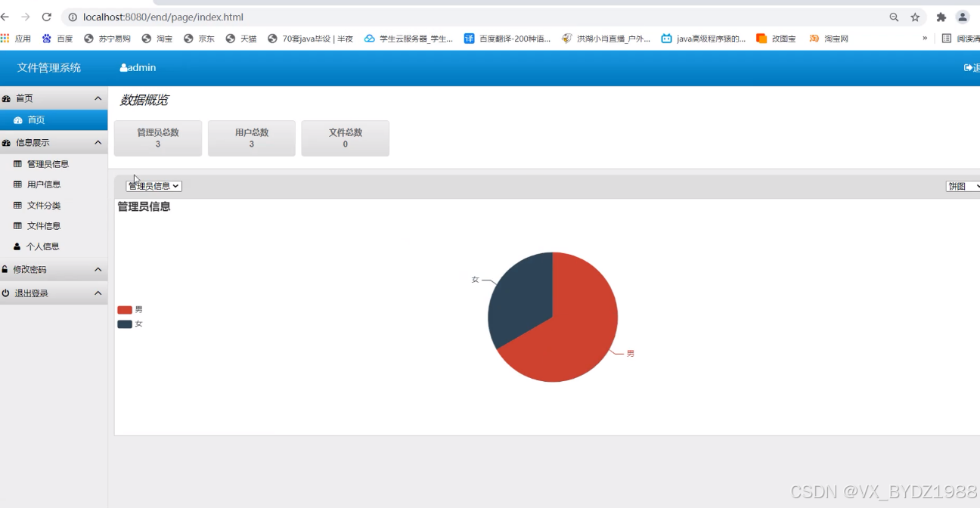
Task: Open the 百度 bookmark
Action: point(57,38)
